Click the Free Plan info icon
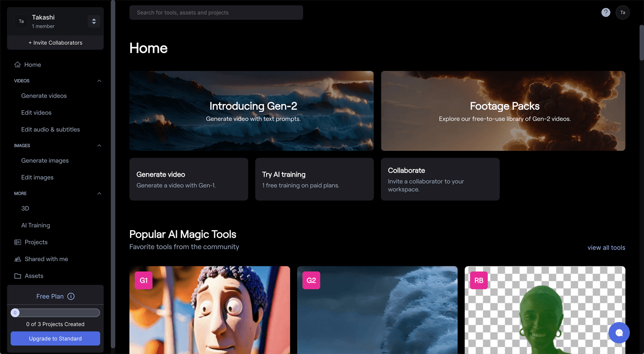Viewport: 644px width, 354px height. 71,296
